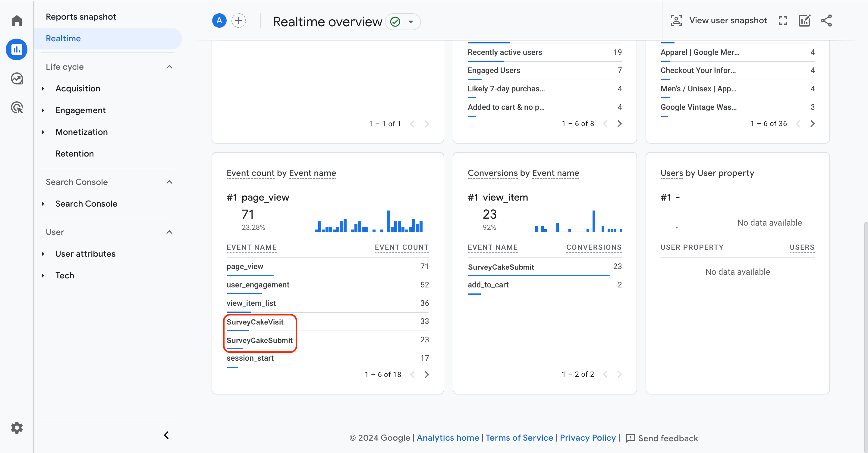This screenshot has width=868, height=453.
Task: Open the Customize report pencil icon
Action: tap(804, 21)
